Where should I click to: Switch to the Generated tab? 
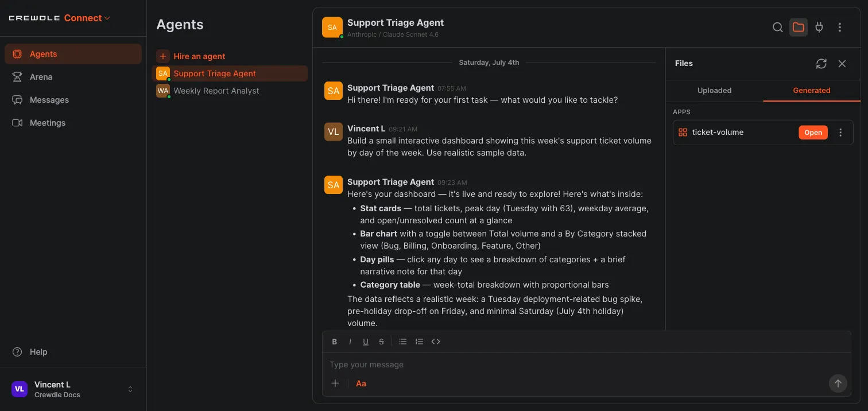click(x=812, y=91)
